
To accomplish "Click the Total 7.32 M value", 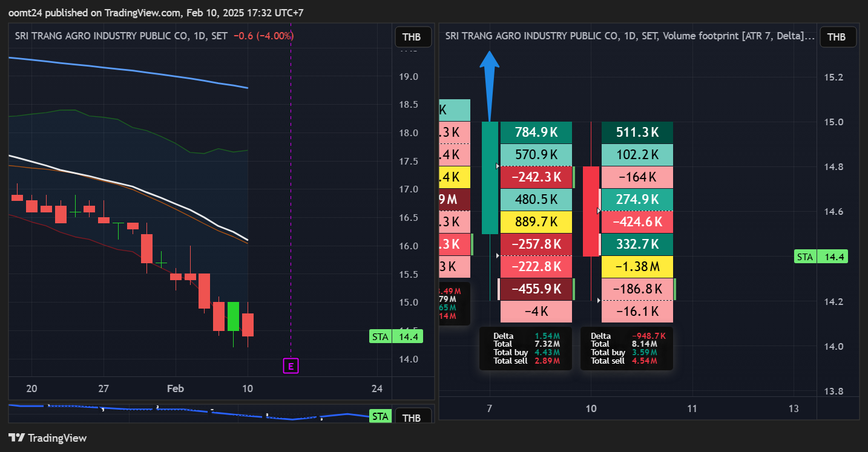I will pyautogui.click(x=547, y=344).
